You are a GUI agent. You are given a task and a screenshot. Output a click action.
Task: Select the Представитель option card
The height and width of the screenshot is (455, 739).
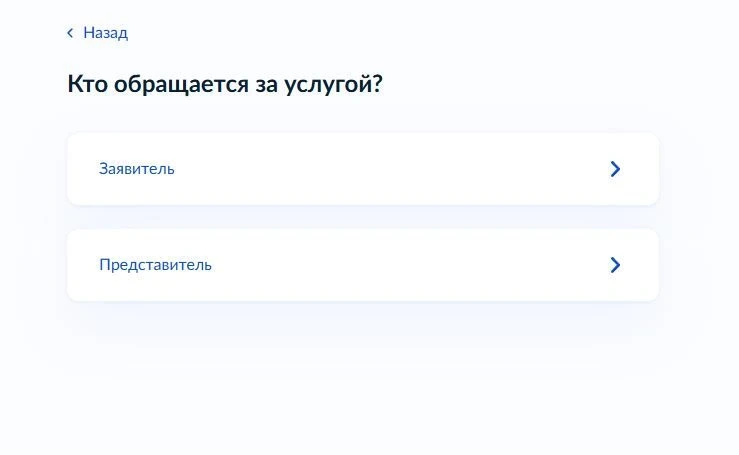[362, 265]
